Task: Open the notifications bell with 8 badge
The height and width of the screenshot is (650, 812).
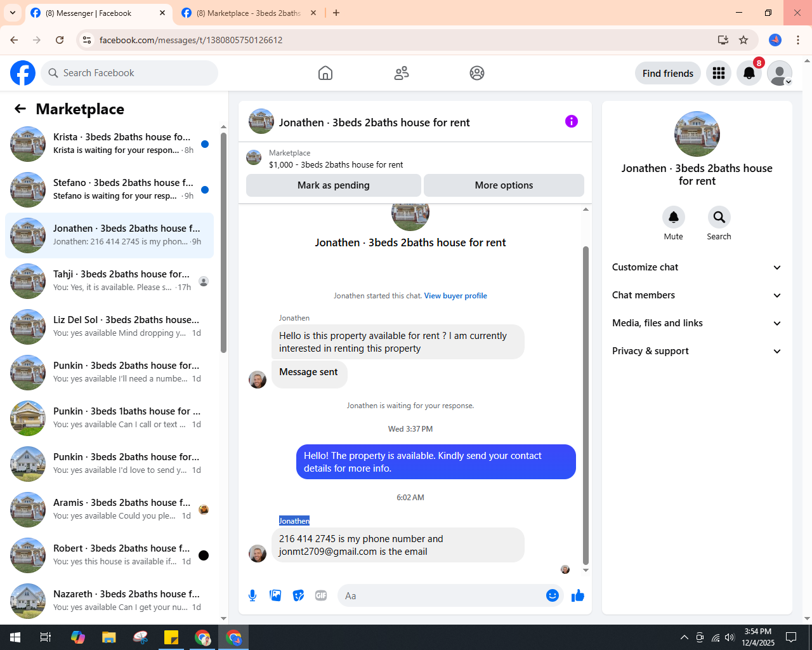Action: (749, 73)
